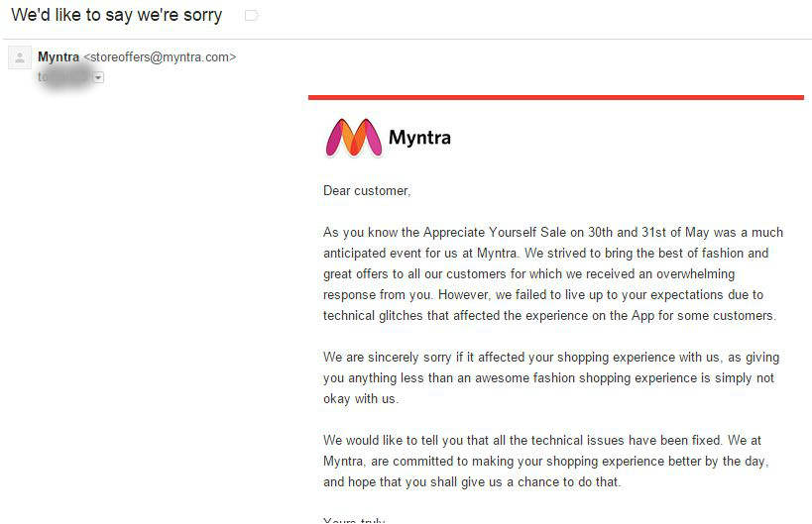Click the "Dear customer," greeting
The image size is (812, 524).
pos(366,190)
